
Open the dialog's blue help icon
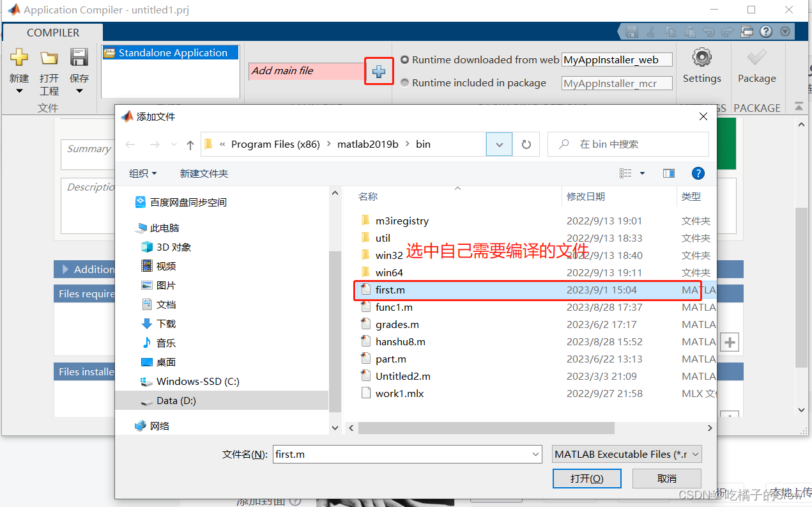point(698,173)
